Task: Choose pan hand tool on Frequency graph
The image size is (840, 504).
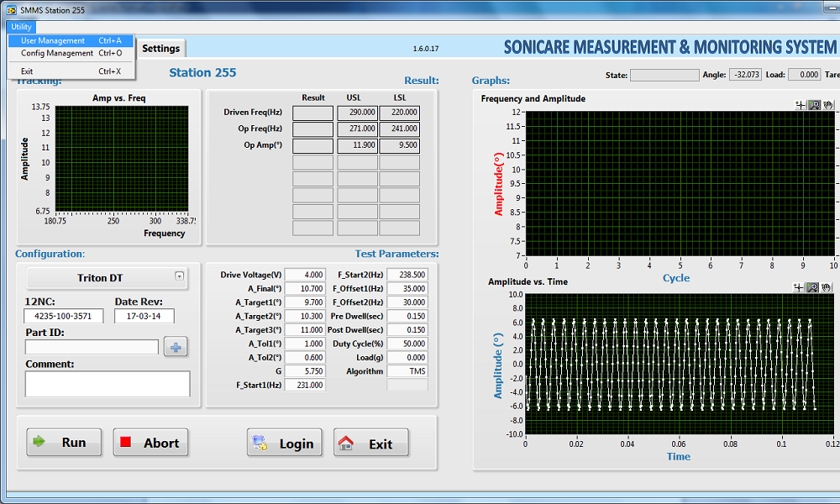Action: (827, 105)
